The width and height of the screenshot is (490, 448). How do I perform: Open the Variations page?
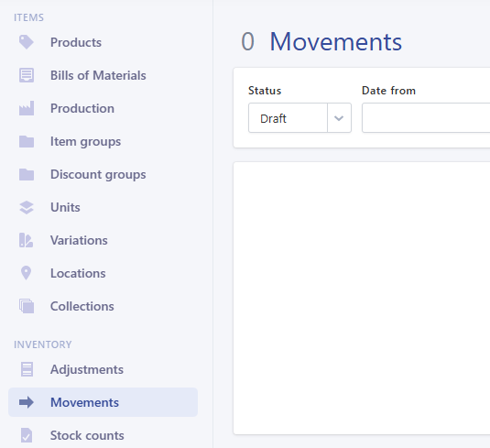click(x=79, y=240)
